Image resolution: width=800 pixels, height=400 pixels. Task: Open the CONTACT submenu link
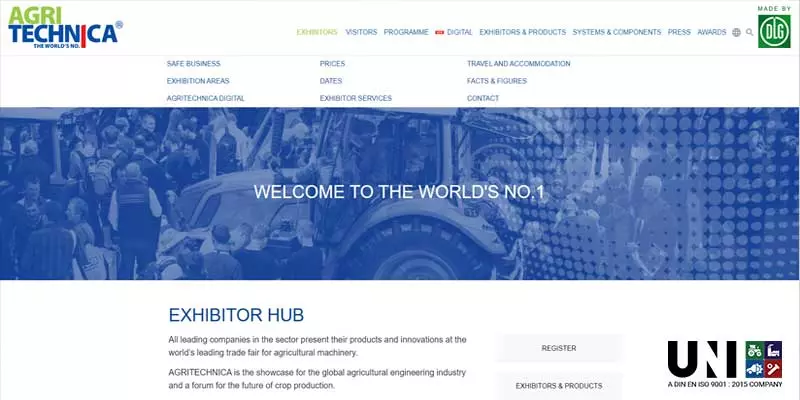click(x=483, y=98)
